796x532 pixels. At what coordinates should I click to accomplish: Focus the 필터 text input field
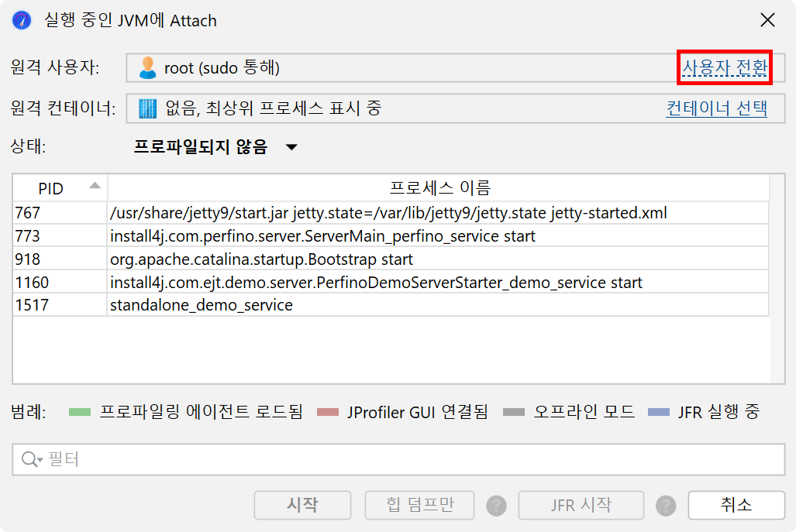pos(398,459)
